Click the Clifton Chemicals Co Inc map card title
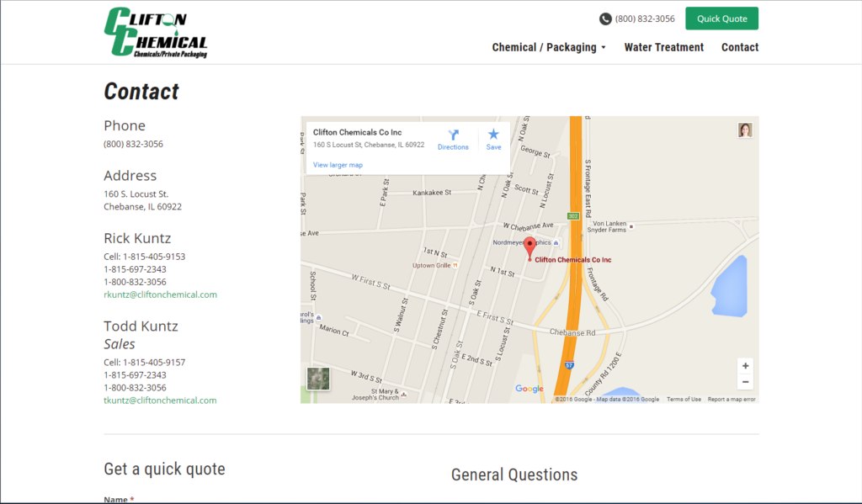Screen dimensions: 862x504 [357, 132]
